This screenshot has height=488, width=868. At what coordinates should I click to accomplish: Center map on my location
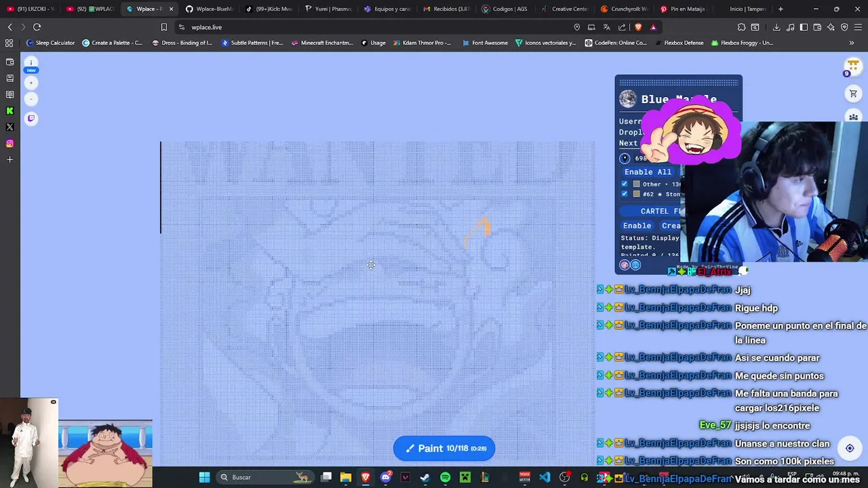[850, 448]
